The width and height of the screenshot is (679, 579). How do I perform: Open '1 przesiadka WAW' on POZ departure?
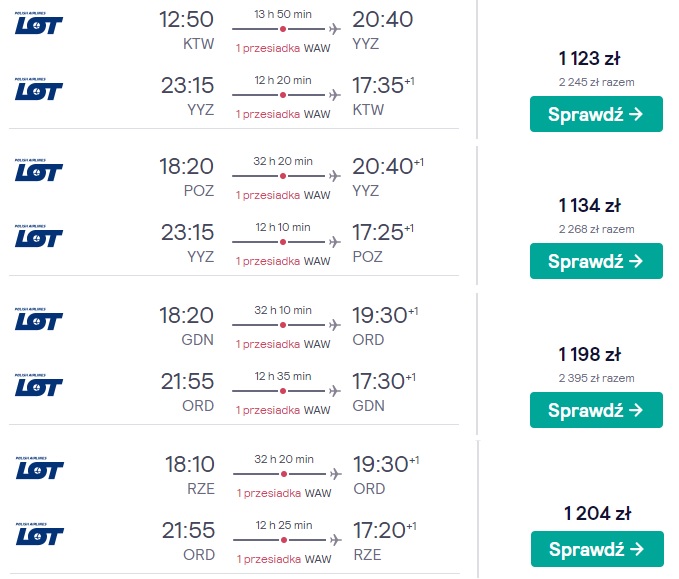pyautogui.click(x=283, y=195)
